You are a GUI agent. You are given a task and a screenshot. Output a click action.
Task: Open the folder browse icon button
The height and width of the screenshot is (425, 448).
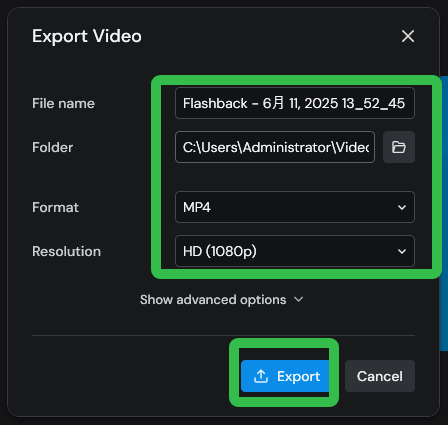pyautogui.click(x=399, y=147)
